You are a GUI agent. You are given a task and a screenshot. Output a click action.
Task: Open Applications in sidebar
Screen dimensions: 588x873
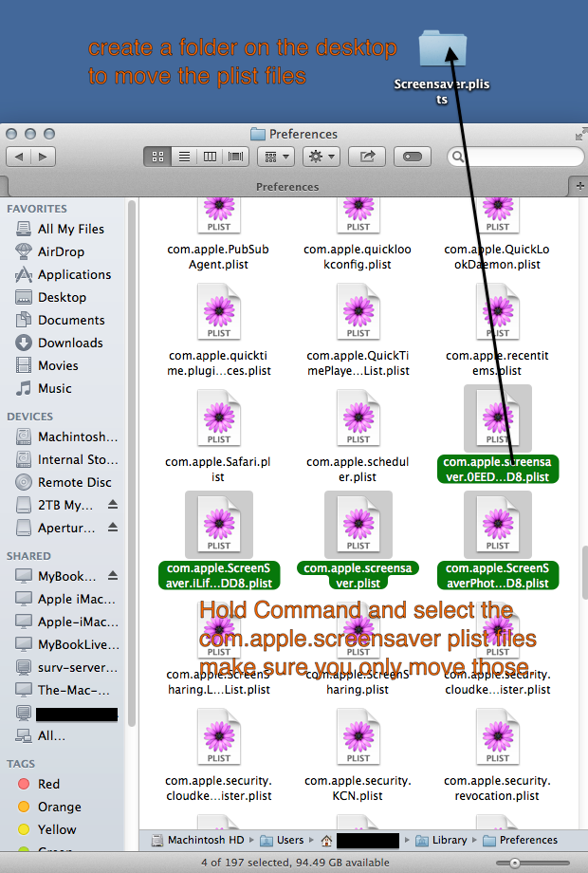pos(64,274)
